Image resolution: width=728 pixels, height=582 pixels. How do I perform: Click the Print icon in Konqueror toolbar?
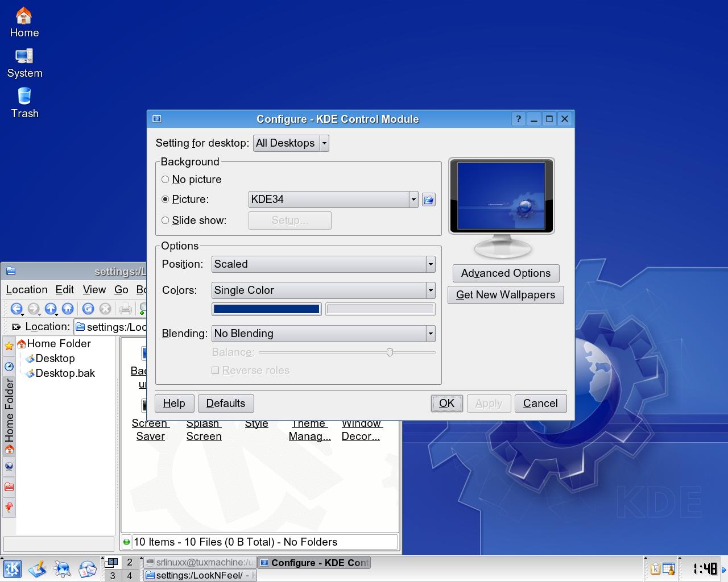[126, 309]
